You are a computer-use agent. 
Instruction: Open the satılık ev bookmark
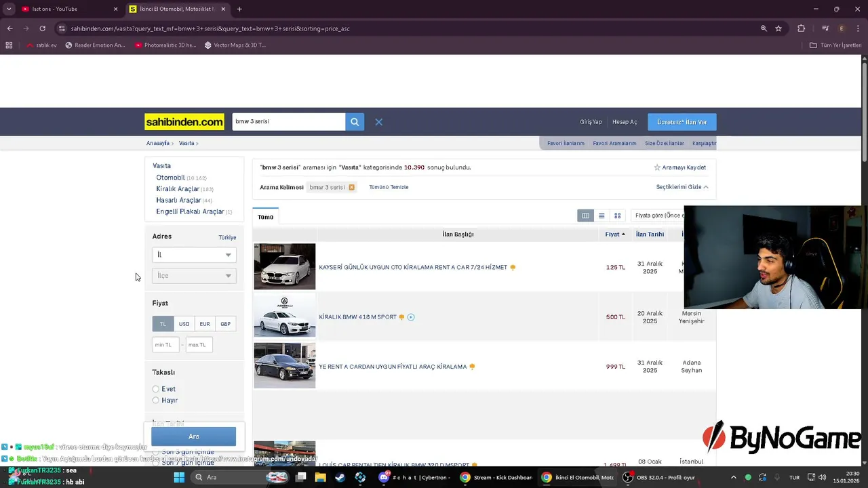tap(41, 45)
